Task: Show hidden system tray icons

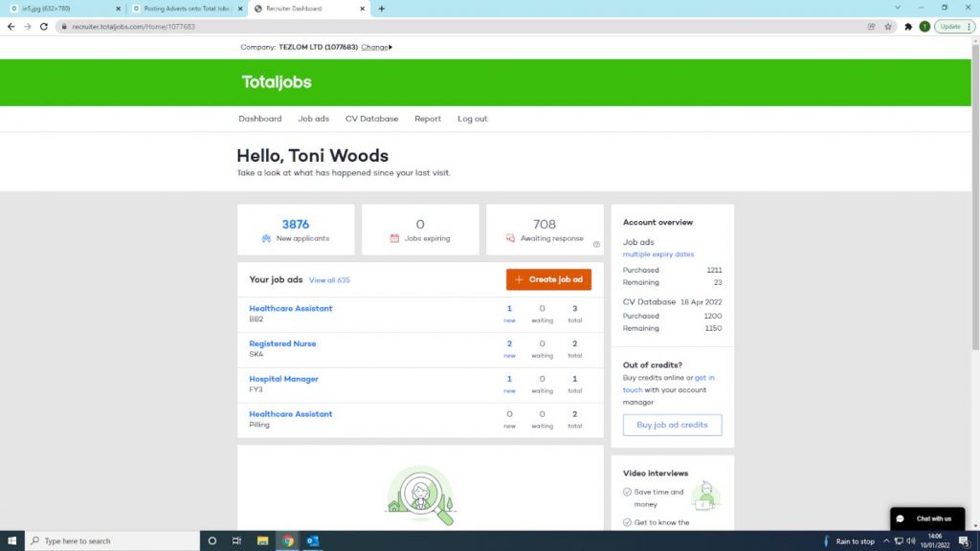Action: (x=885, y=540)
